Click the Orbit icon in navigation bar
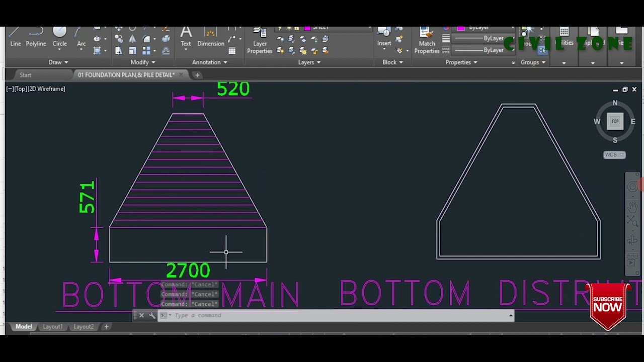 tap(632, 241)
